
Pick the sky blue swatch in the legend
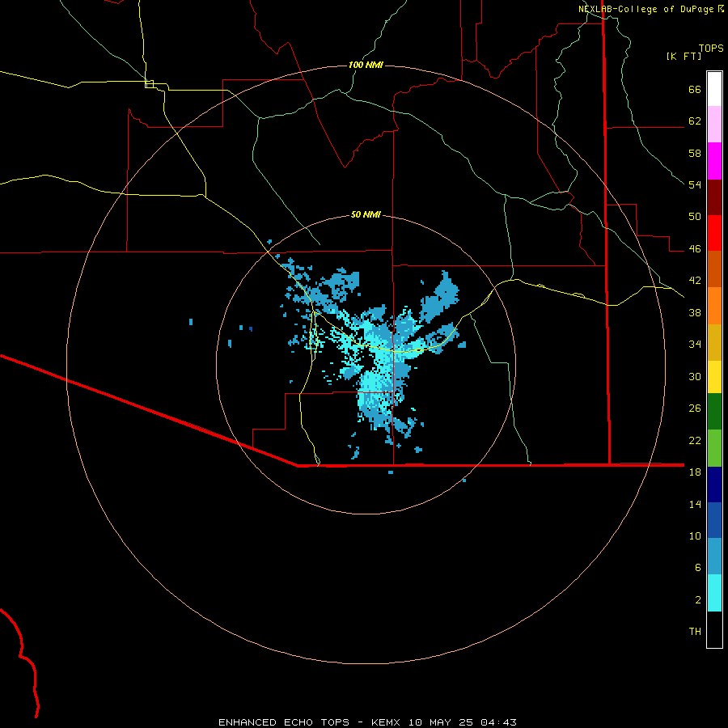(x=714, y=557)
